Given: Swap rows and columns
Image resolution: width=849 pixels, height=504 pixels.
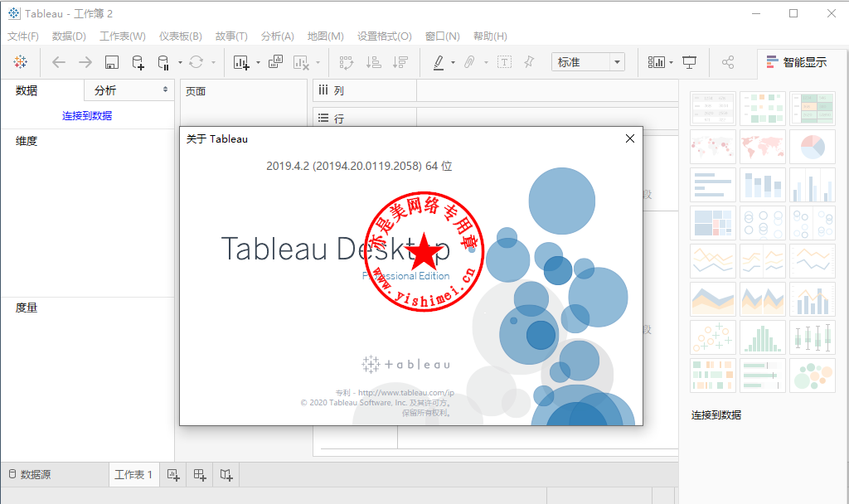Looking at the screenshot, I should coord(347,62).
